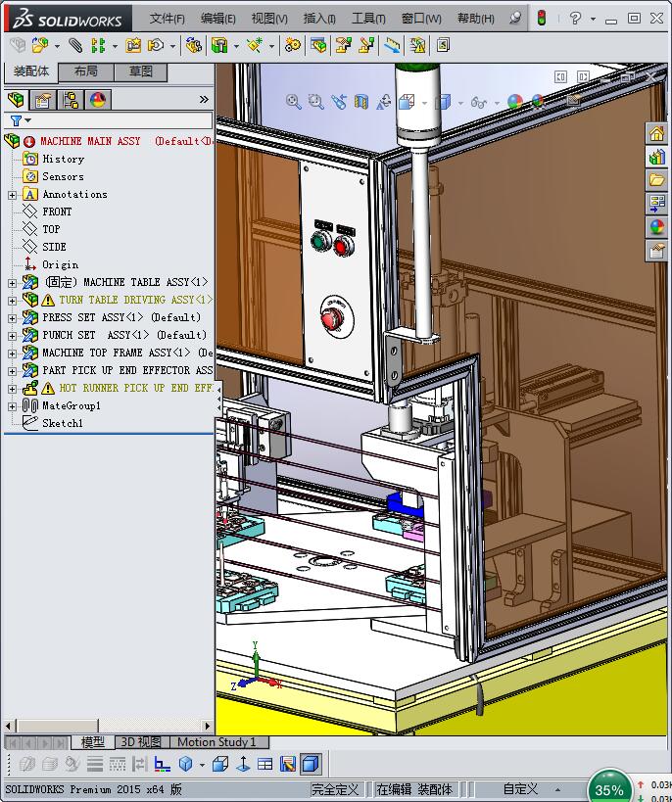This screenshot has width=672, height=802.
Task: Click the Explode Line Sketch icon
Action: tap(366, 45)
